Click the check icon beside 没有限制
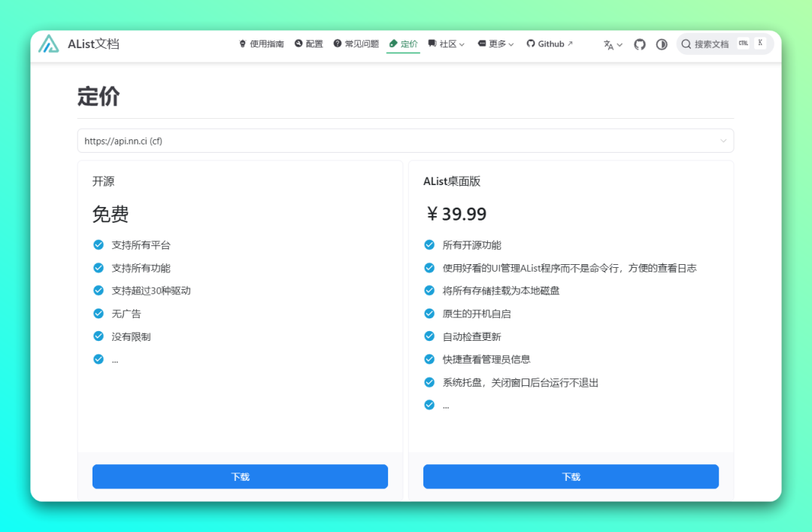Viewport: 812px width, 532px height. point(98,336)
